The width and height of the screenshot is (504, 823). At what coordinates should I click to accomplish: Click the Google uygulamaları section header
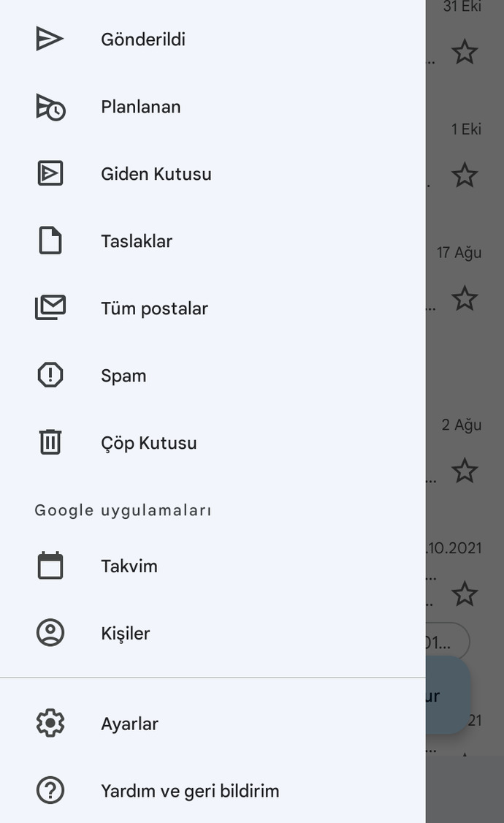pyautogui.click(x=123, y=510)
